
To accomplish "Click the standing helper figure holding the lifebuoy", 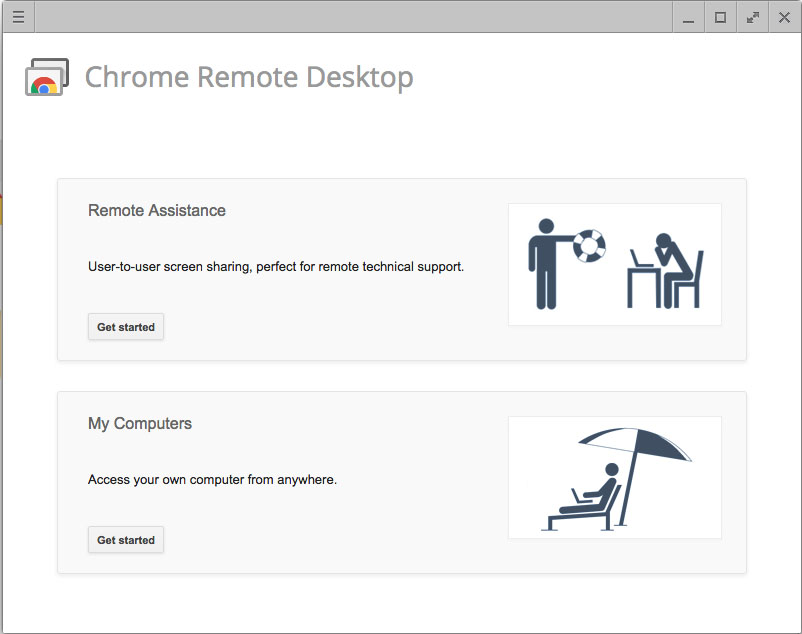I will [x=546, y=261].
